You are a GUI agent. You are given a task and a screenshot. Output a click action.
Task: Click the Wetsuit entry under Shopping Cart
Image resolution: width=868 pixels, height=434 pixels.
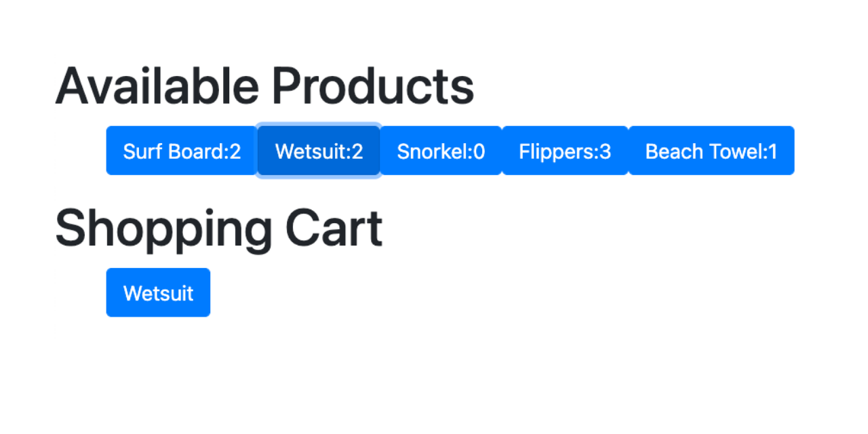[158, 292]
